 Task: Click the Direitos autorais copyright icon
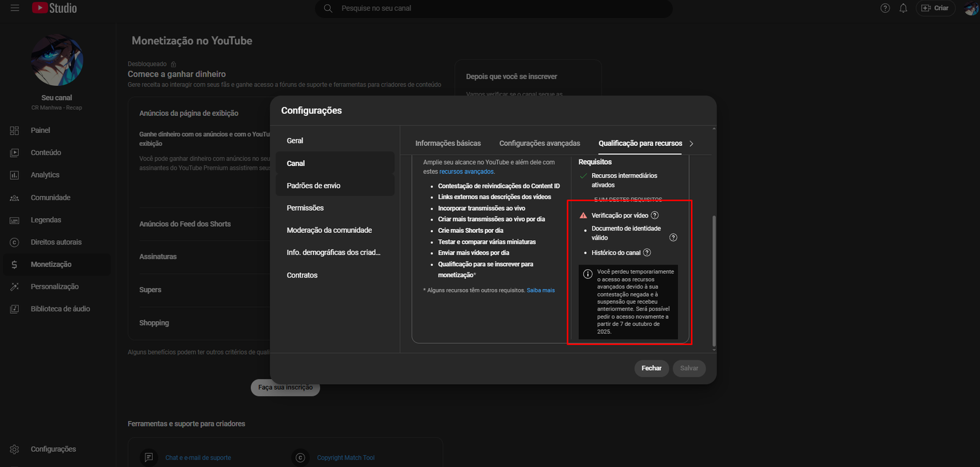15,242
